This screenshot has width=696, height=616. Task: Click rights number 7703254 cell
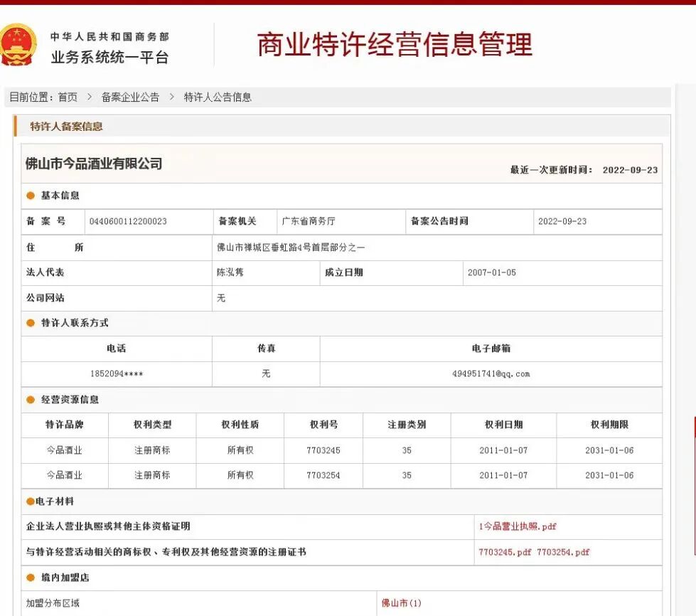tap(323, 475)
